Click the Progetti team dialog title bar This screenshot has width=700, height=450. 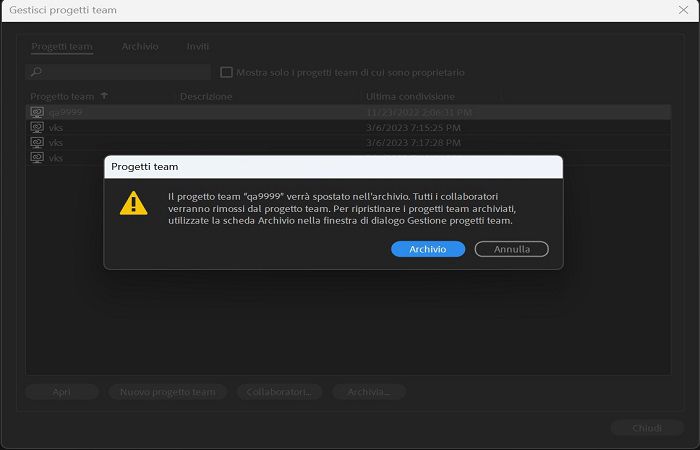[x=333, y=167]
